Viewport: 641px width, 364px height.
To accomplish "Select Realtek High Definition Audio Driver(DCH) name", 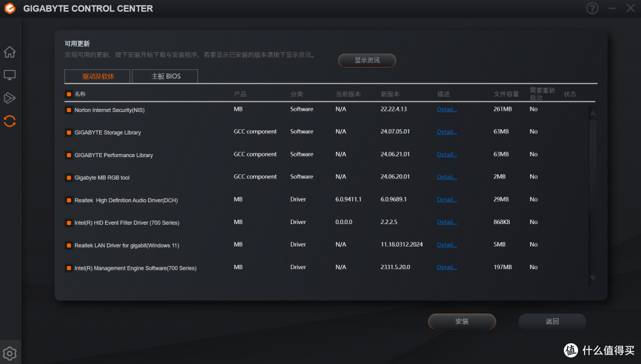I will coord(126,200).
